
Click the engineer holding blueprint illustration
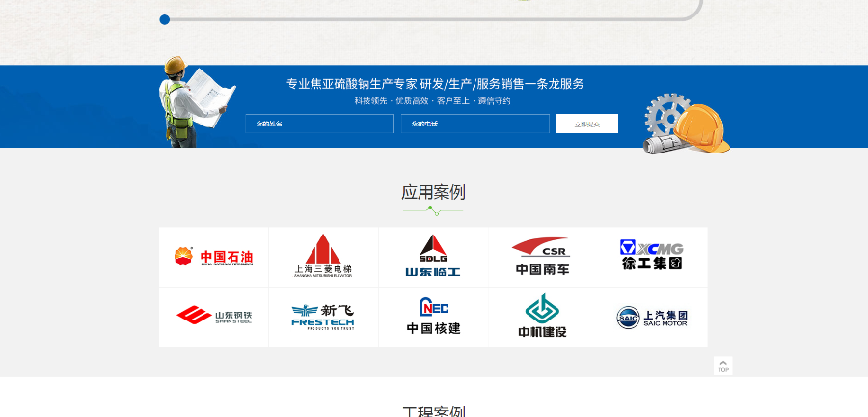tap(197, 102)
